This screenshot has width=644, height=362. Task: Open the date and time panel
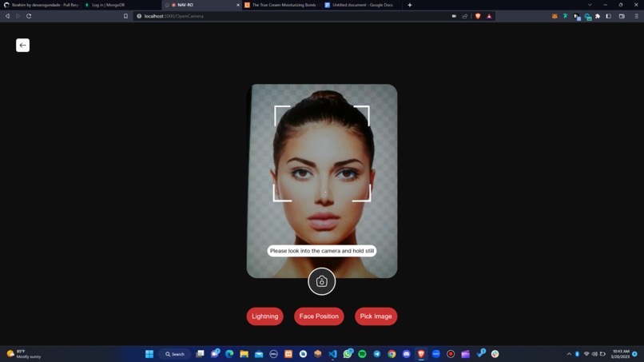click(620, 354)
